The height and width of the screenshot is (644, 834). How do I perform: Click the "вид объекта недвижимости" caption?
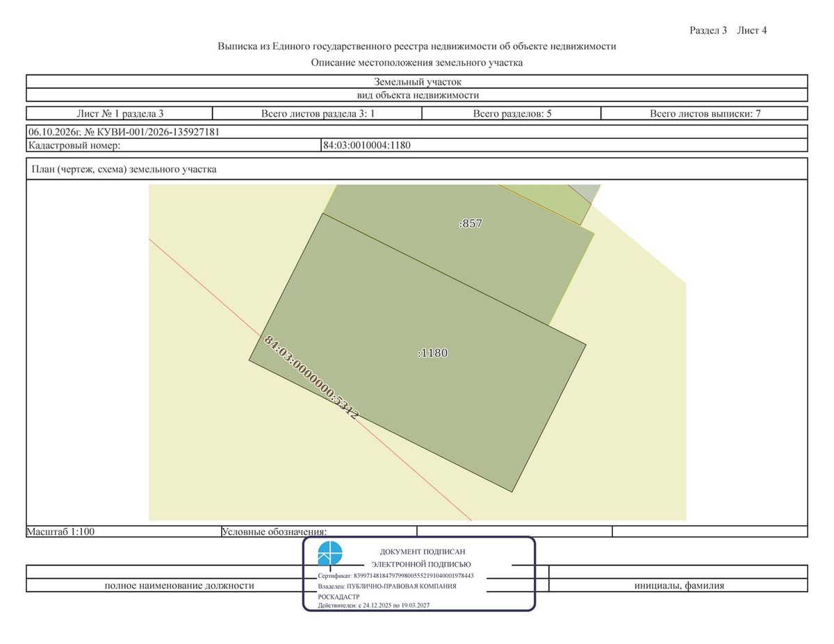[x=417, y=95]
